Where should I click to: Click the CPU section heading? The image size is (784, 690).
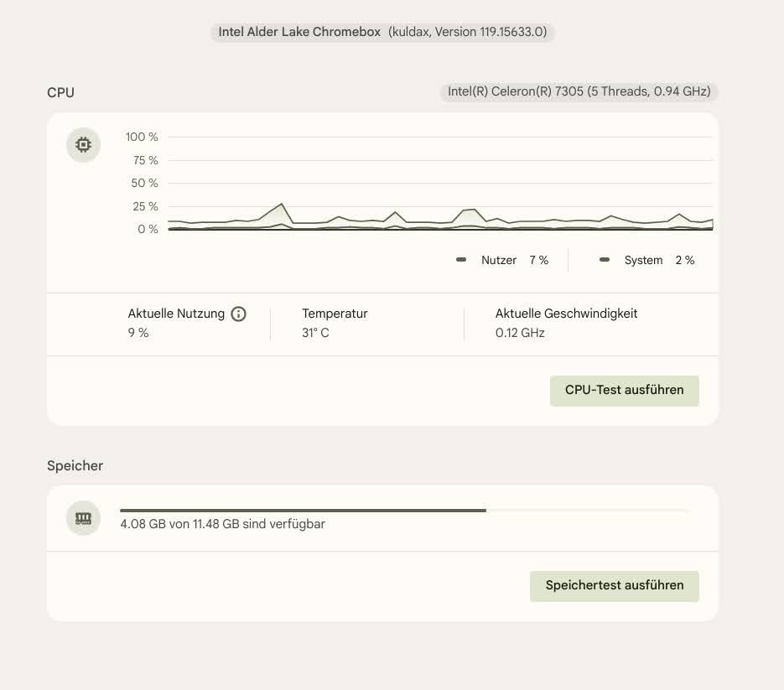(60, 92)
